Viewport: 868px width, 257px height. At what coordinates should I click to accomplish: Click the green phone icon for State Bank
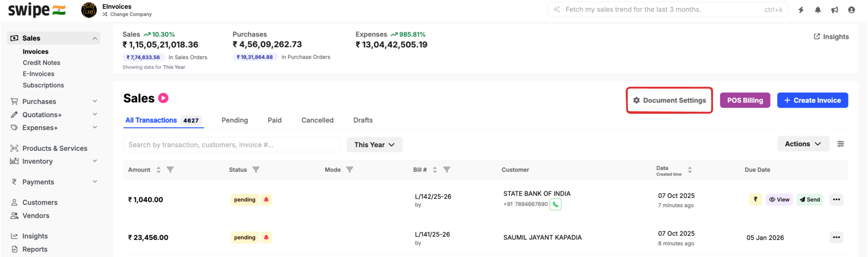pos(555,204)
